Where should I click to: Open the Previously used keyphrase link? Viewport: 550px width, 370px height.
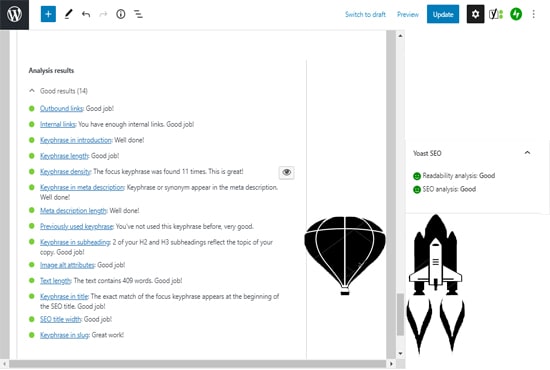point(76,227)
